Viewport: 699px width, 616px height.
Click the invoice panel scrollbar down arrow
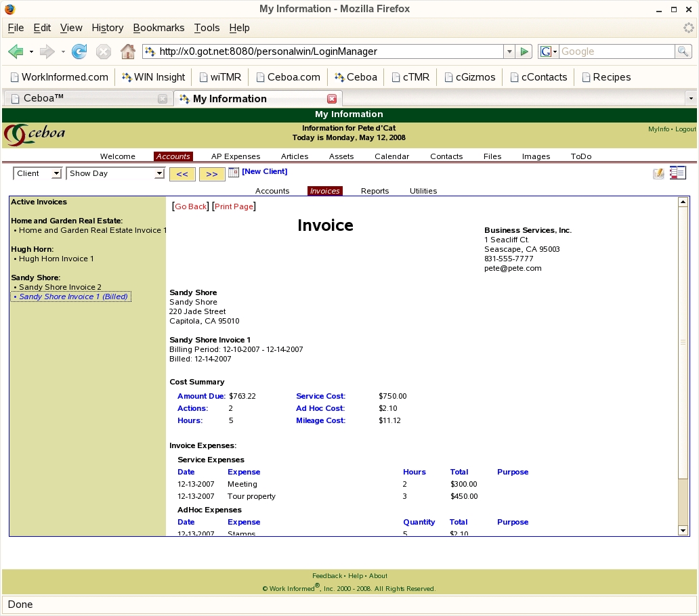[x=683, y=531]
